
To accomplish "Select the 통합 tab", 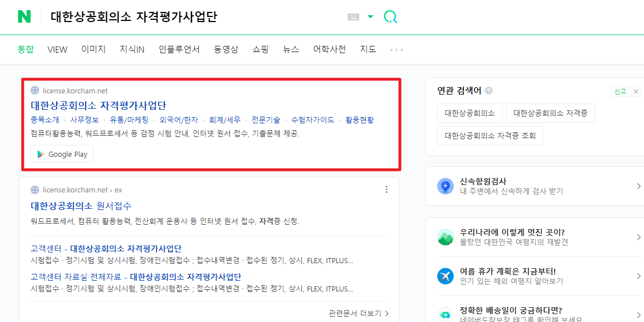I will (x=25, y=50).
